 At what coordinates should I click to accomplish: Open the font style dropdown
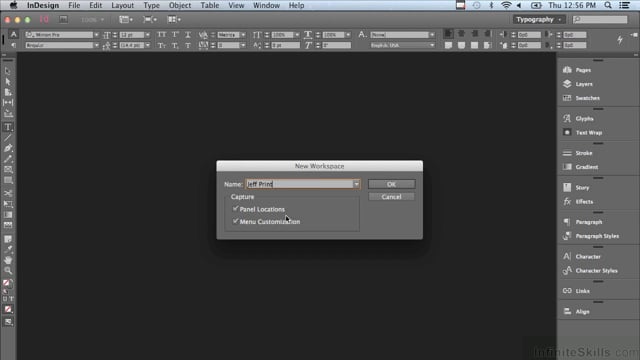pos(96,45)
